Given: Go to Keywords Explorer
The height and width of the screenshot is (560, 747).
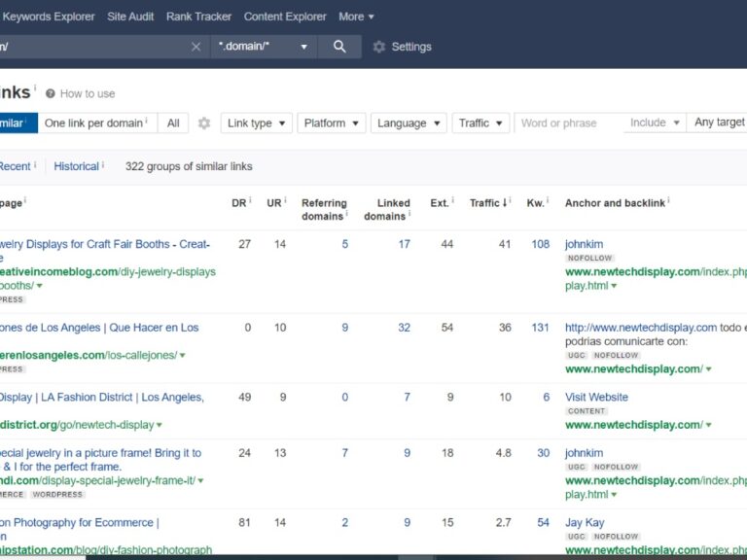Looking at the screenshot, I should click(x=48, y=17).
